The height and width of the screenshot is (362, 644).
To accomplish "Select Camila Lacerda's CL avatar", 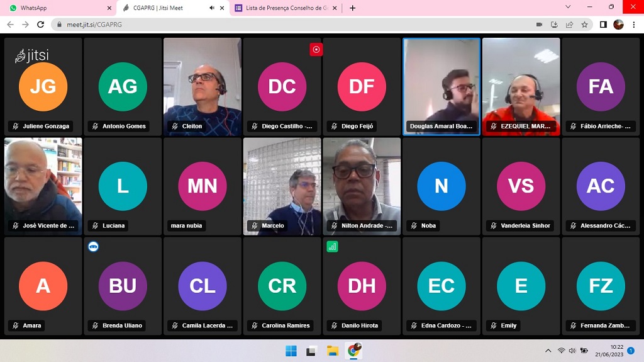I will point(203,286).
